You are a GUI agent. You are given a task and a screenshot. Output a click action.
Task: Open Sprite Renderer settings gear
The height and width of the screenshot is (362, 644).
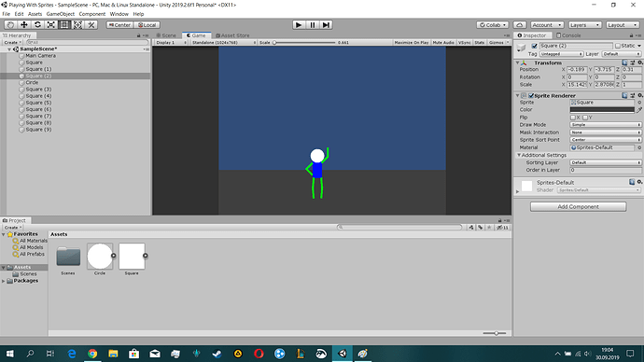coord(639,95)
